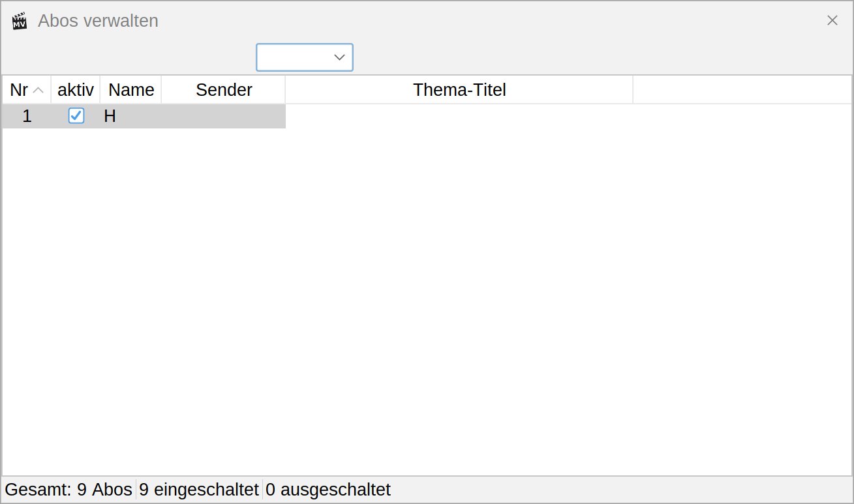Click the Abos verwalten window title
The height and width of the screenshot is (504, 854).
[98, 21]
